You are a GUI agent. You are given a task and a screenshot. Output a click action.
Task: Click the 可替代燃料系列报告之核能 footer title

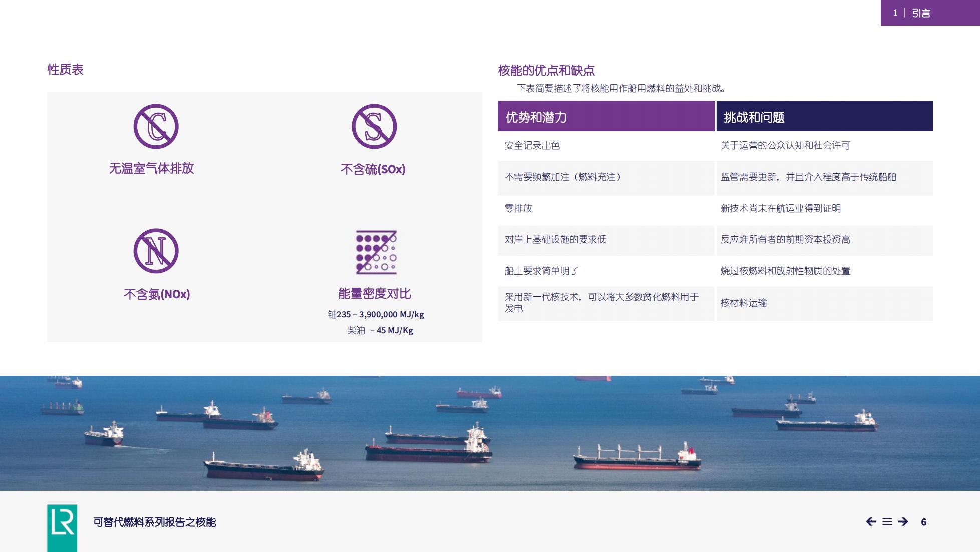pos(154,522)
